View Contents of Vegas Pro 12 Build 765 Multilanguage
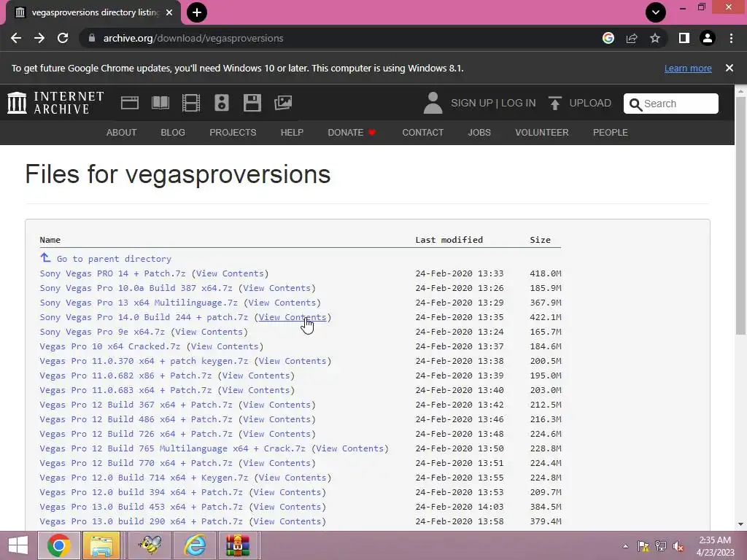This screenshot has width=747, height=560. (350, 448)
